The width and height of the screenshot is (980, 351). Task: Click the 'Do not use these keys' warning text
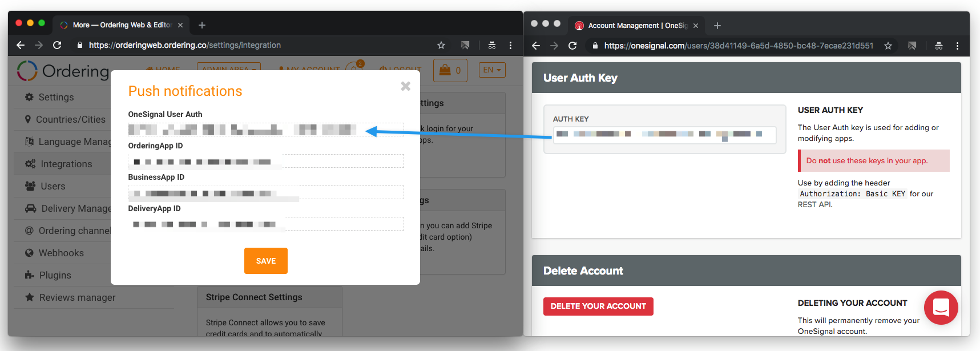click(x=867, y=161)
